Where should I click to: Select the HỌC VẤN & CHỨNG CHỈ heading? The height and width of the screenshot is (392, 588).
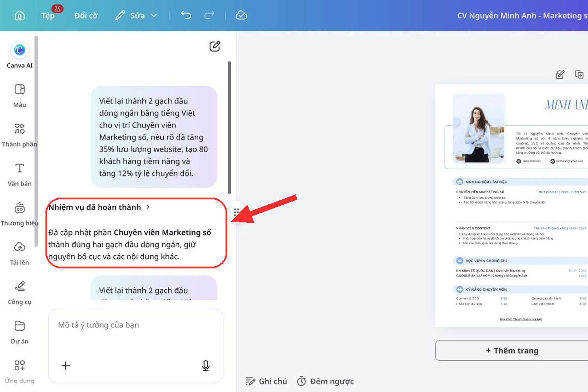[x=486, y=261]
